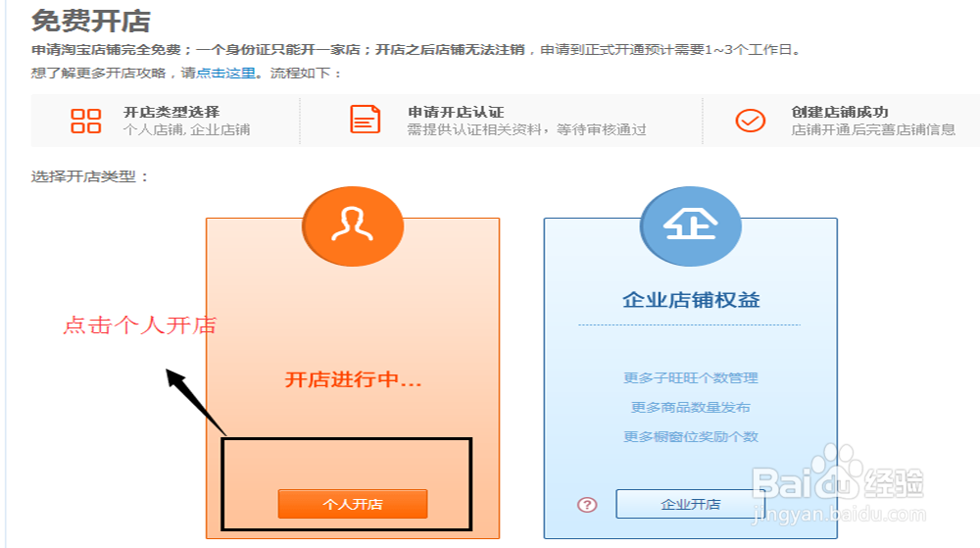
Task: Select the 创建店铺成功 step heading
Action: pyautogui.click(x=840, y=112)
